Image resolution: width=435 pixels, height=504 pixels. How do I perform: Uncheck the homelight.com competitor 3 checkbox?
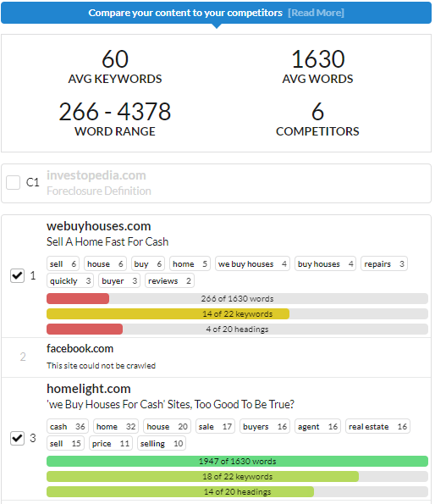point(17,438)
